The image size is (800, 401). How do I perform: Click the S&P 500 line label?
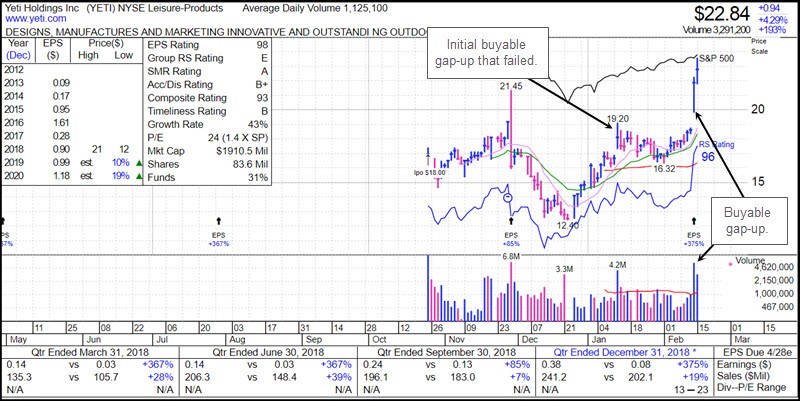click(716, 58)
